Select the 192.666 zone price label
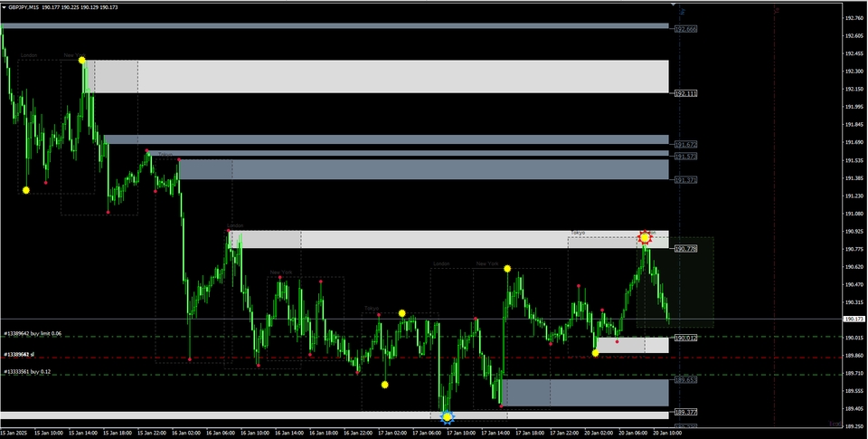This screenshot has height=439, width=868. coord(685,29)
